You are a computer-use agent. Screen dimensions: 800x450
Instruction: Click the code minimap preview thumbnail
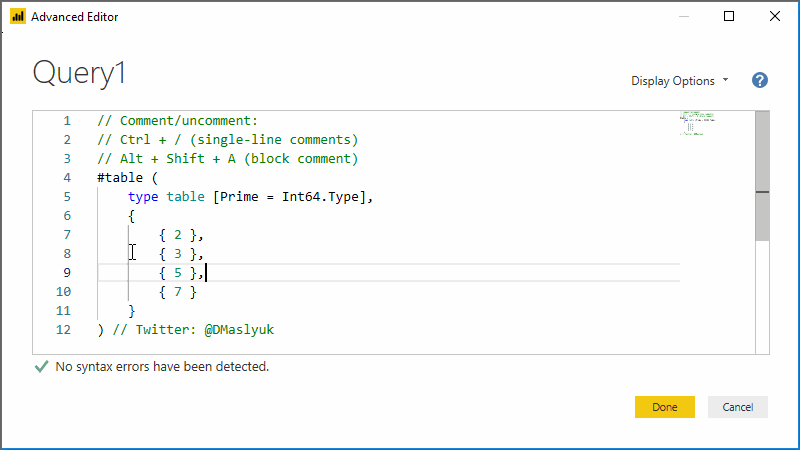point(697,123)
